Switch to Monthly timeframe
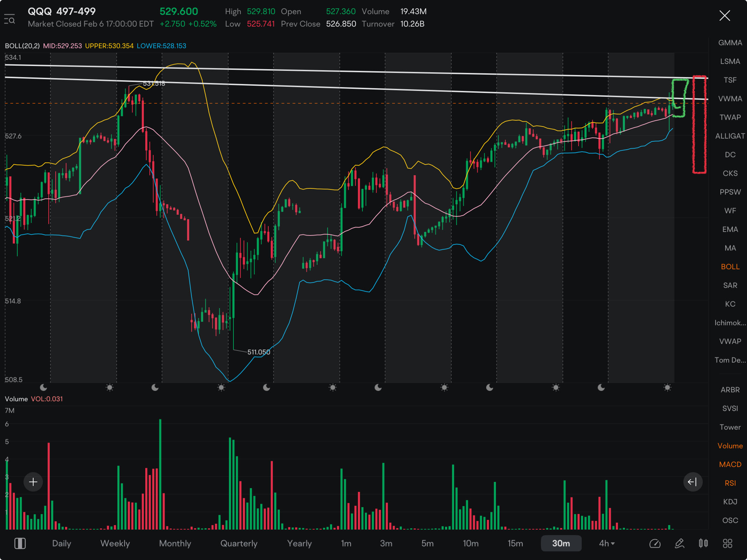 coord(175,543)
